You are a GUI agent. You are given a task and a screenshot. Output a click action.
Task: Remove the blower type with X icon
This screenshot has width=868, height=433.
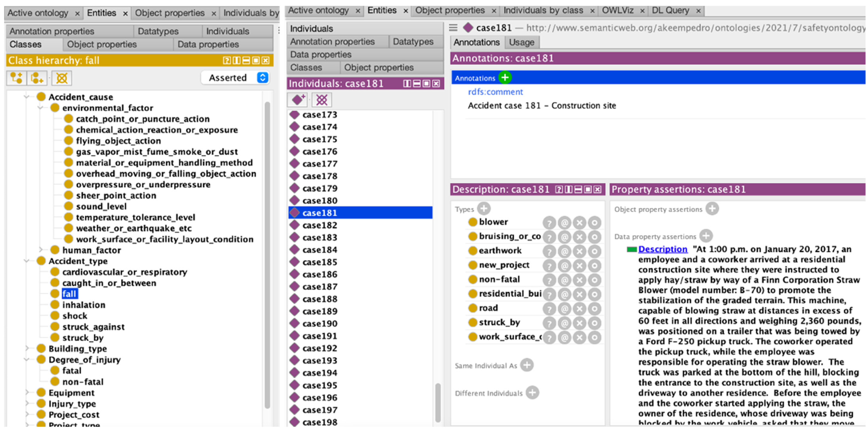click(x=580, y=223)
